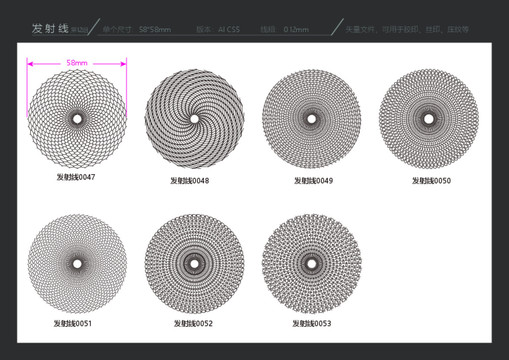The image size is (509, 360).
Task: Click the AI CS5 version text
Action: tap(229, 29)
